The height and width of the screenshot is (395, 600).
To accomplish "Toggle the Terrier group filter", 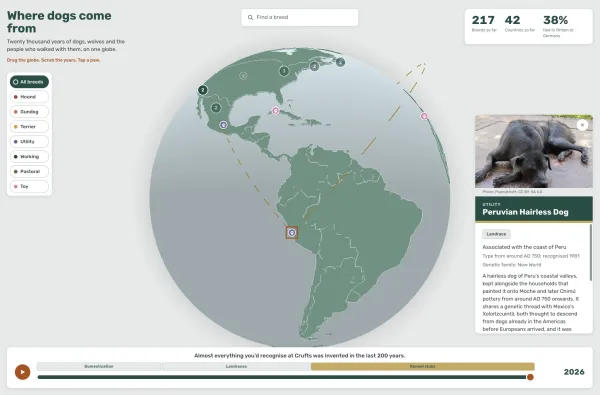I will point(29,127).
